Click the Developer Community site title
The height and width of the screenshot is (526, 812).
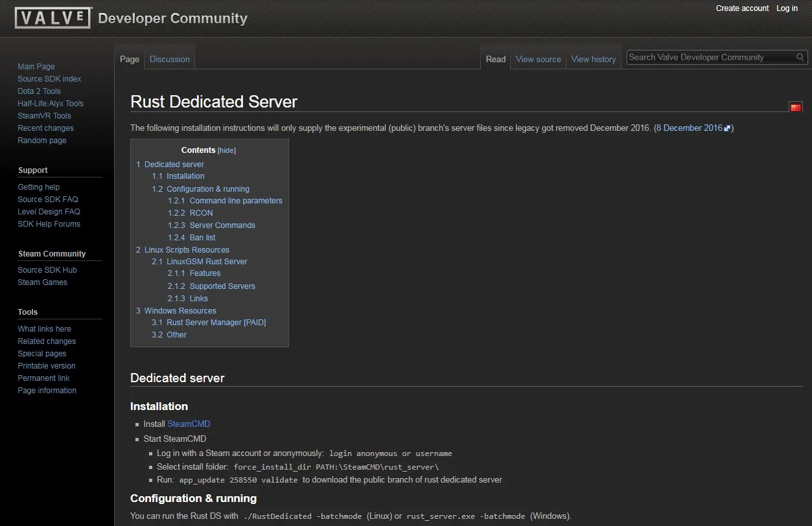coord(172,18)
